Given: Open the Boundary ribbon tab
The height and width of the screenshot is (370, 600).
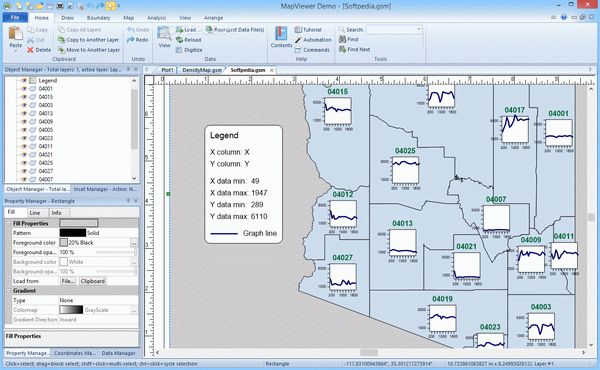Looking at the screenshot, I should [x=98, y=18].
